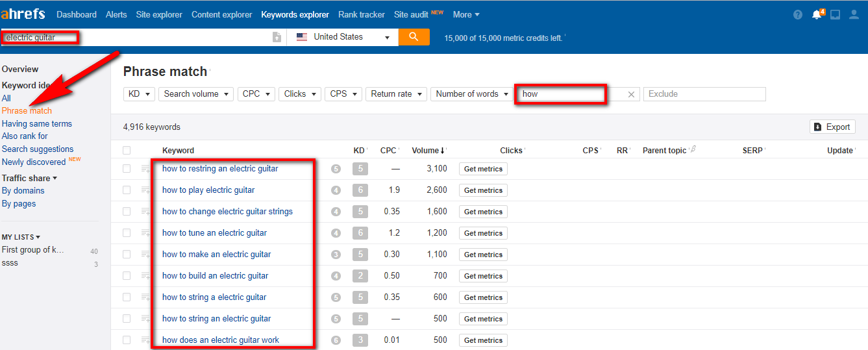
Task: Click Export button
Action: tap(832, 127)
